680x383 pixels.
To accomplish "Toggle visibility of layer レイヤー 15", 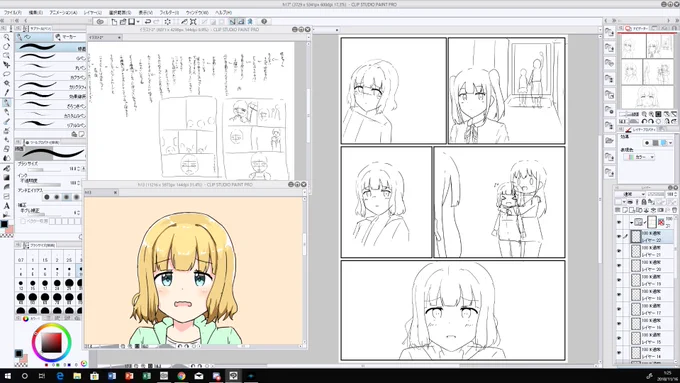I will tap(619, 338).
